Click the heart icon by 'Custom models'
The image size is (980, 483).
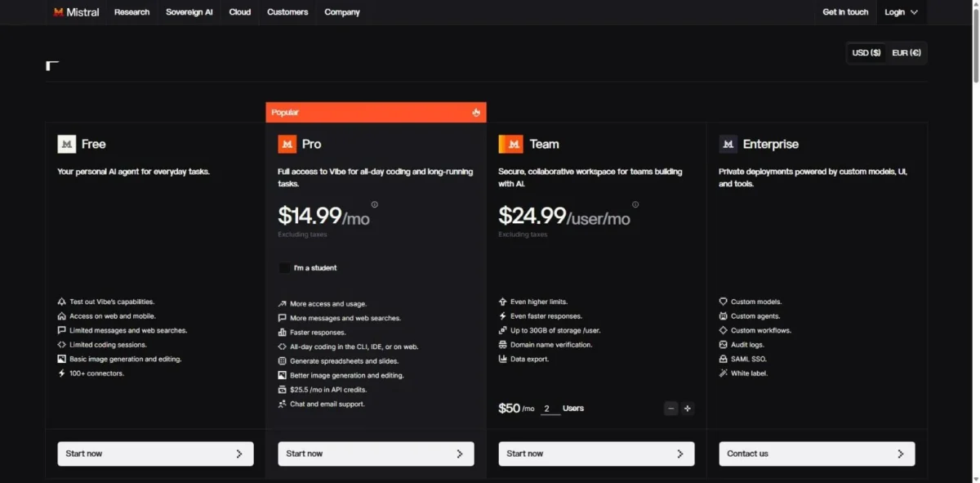[x=724, y=302]
